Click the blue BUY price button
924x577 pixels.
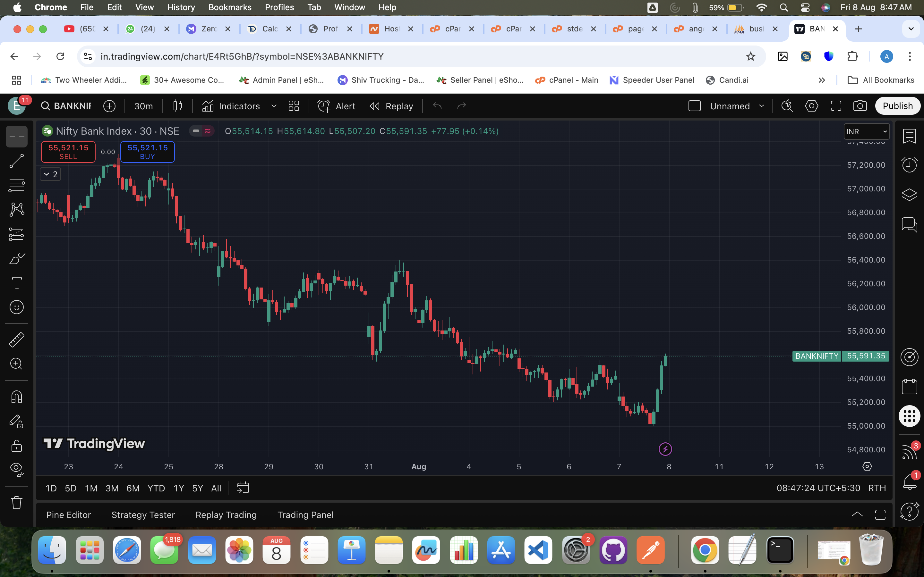click(x=147, y=152)
